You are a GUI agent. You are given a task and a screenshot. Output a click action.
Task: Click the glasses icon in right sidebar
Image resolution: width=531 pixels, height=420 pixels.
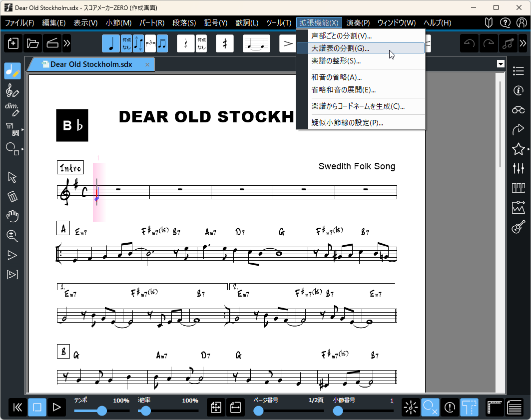[519, 110]
